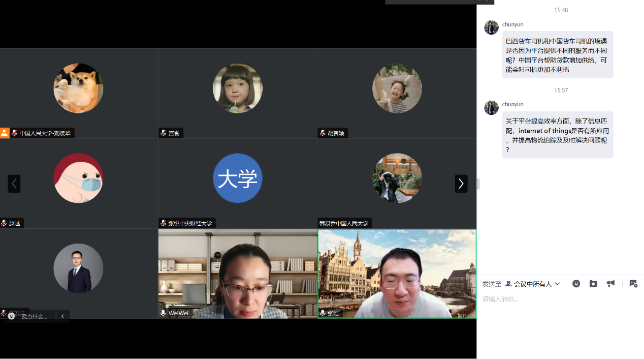The image size is (644, 359).
Task: Toggle the microphone icon next to WeiWei
Action: click(x=163, y=313)
